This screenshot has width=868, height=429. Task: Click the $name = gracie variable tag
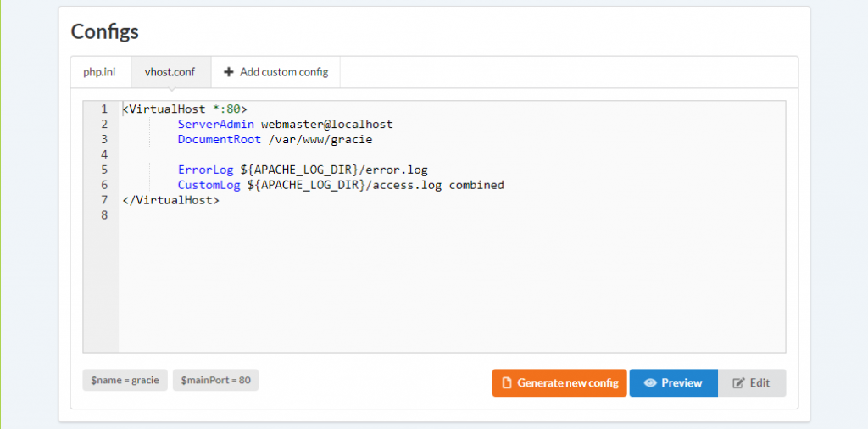click(125, 381)
